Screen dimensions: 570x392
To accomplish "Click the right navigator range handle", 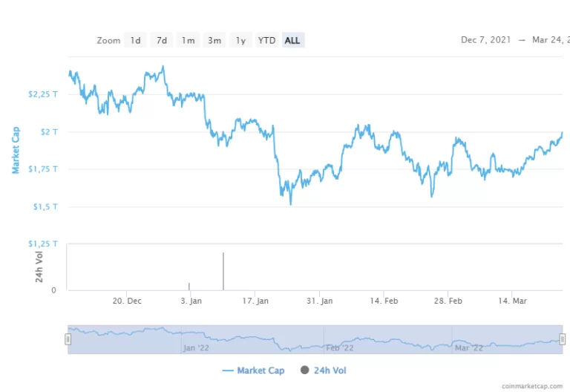I will pos(562,339).
